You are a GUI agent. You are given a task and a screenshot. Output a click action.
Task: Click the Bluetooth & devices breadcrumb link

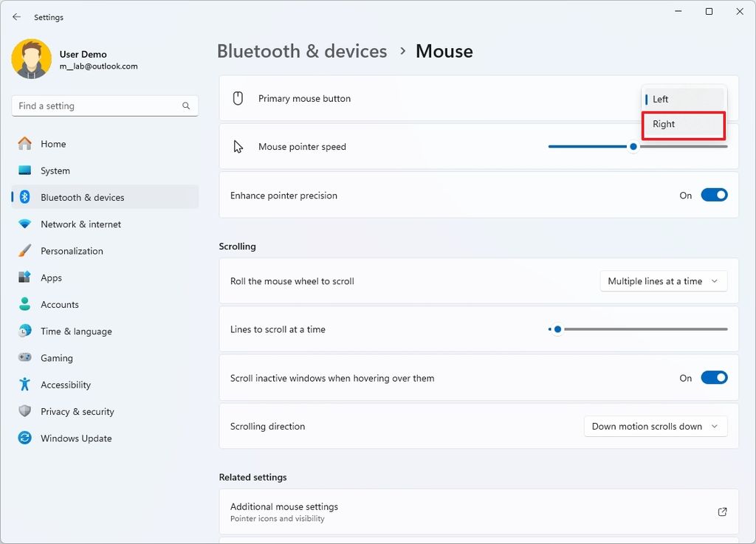(301, 51)
